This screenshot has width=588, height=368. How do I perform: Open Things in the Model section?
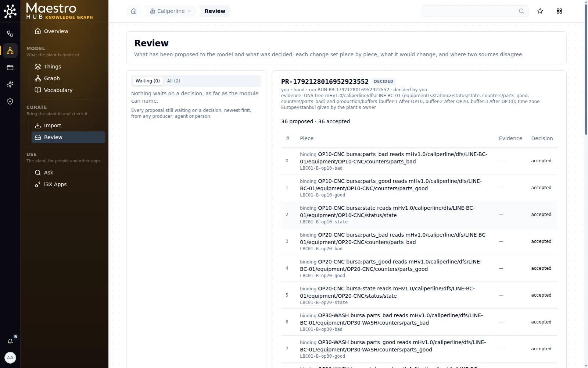pyautogui.click(x=68, y=67)
